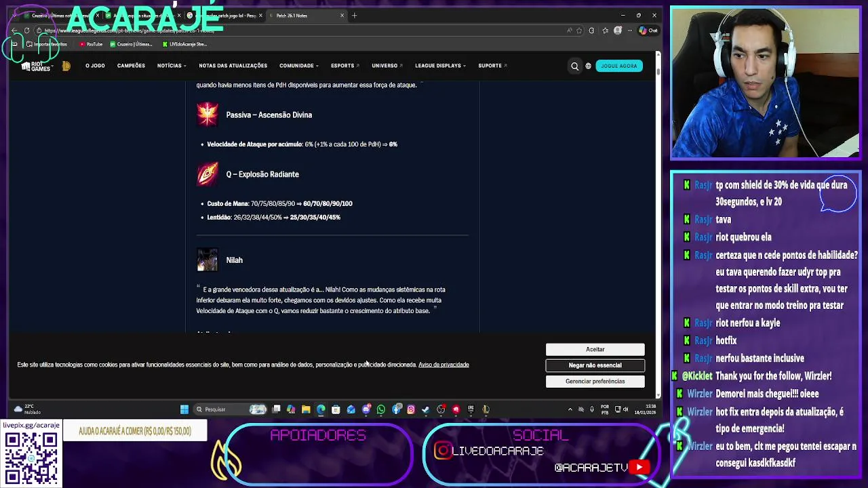Screen dimensions: 868x488
Task: Open the LIVEdoAcaraje bookmark
Action: [x=184, y=44]
